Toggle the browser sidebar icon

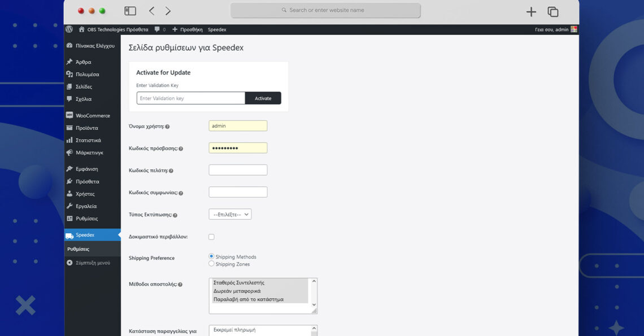130,11
